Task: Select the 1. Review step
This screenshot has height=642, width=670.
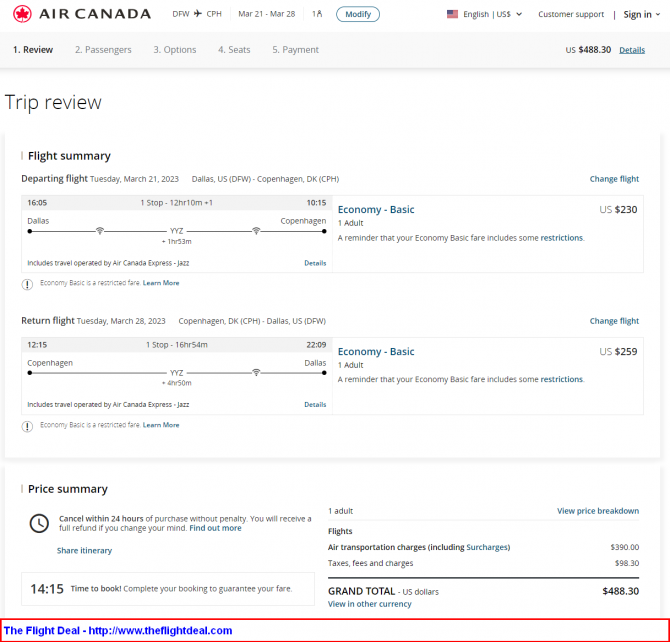Action: (33, 50)
